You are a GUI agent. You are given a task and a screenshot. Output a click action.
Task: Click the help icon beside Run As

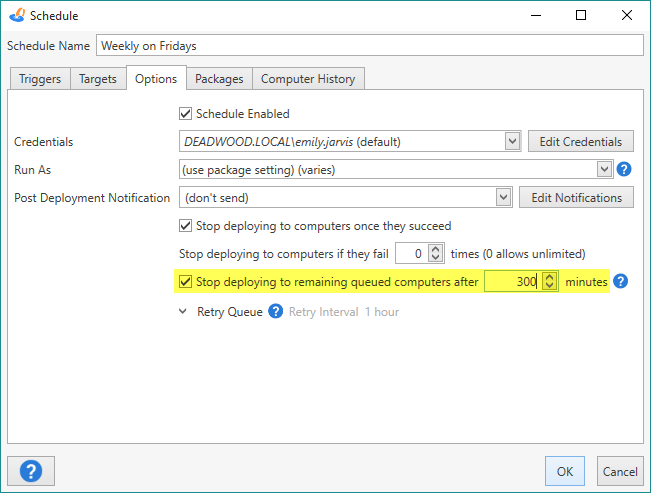[624, 169]
